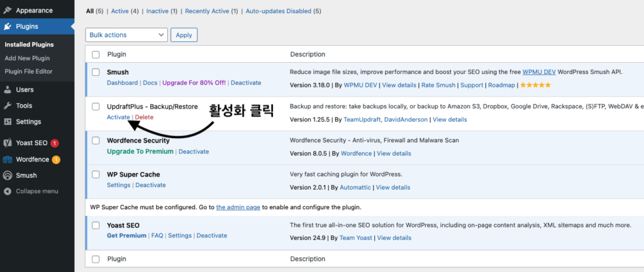Deactivate the Wordfence Security plugin
Viewport: 644px width, 272px height.
(194, 151)
